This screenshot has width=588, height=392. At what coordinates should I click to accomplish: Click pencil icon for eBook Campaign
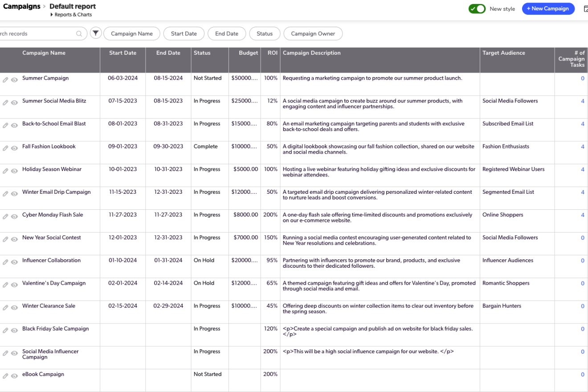(5, 376)
